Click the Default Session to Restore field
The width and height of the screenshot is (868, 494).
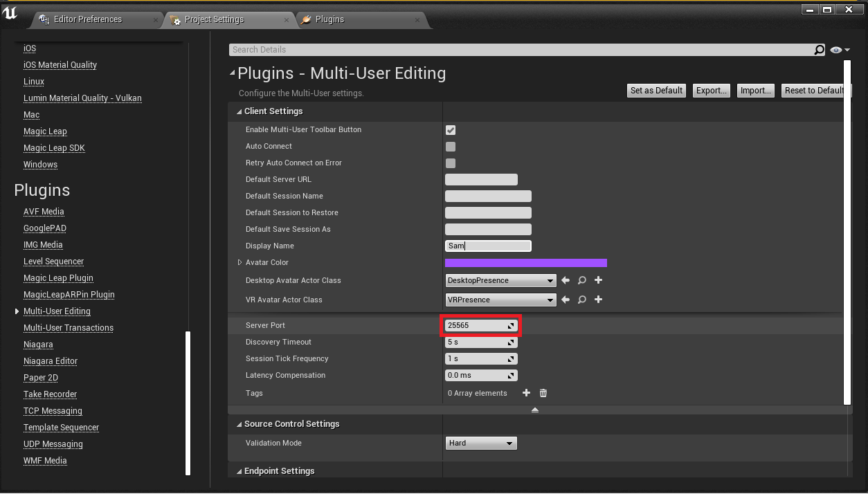[488, 213]
